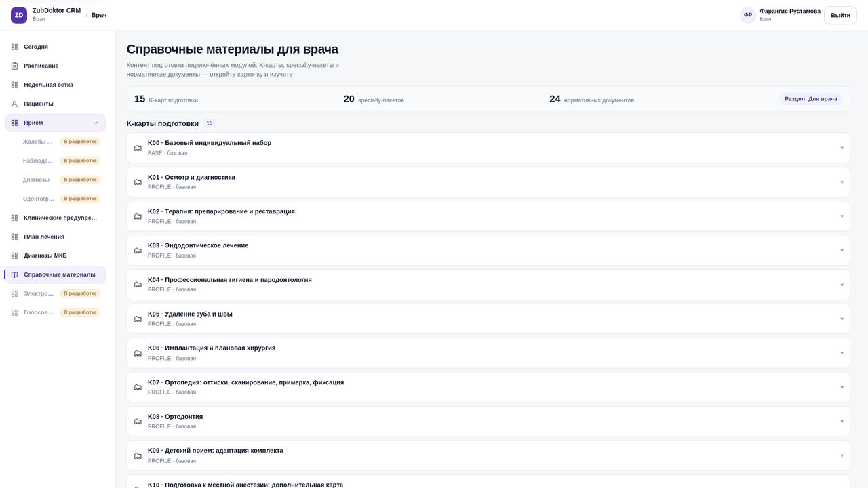Open Пациенты menu item
868x488 pixels.
coord(55,104)
